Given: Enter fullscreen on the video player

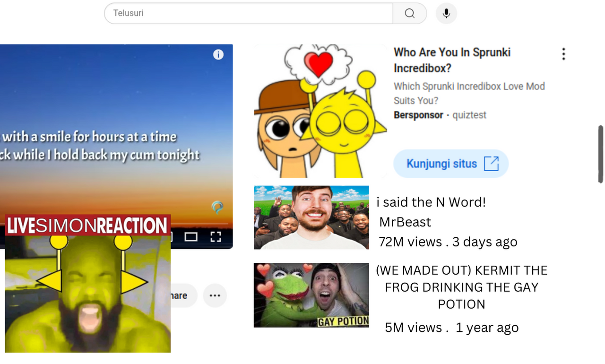Looking at the screenshot, I should (216, 237).
